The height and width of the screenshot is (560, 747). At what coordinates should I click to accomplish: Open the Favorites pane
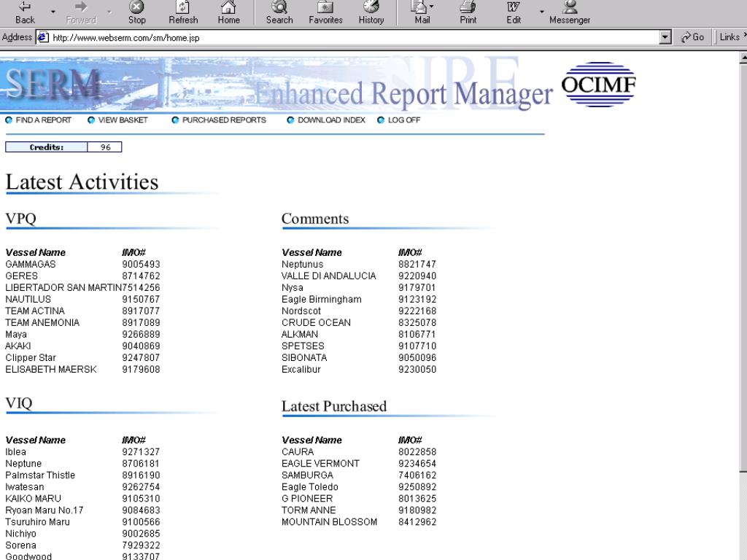325,13
